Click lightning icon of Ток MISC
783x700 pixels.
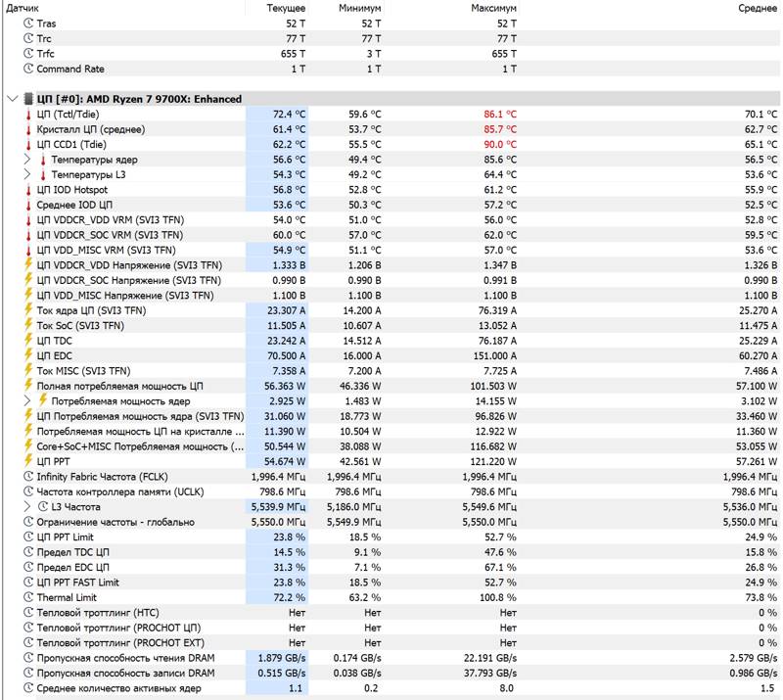pos(28,370)
